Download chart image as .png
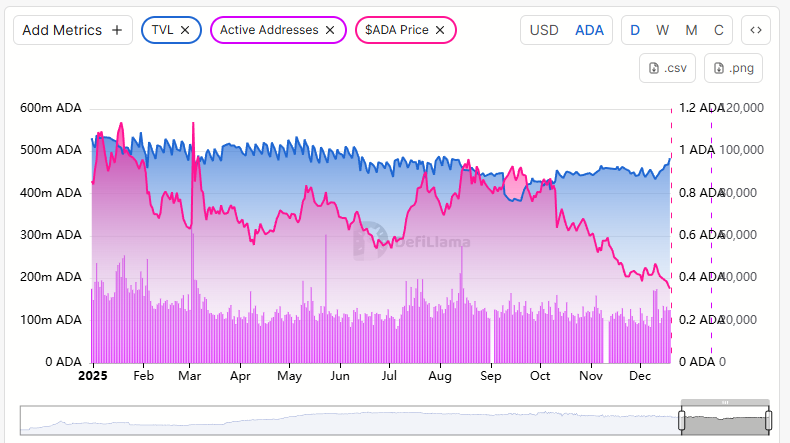Viewport: 790px width, 443px height. pos(733,68)
